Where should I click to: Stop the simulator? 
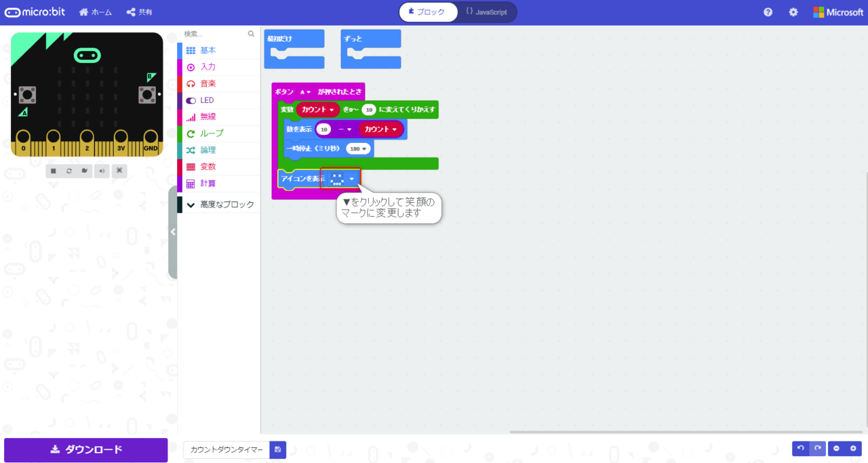54,171
